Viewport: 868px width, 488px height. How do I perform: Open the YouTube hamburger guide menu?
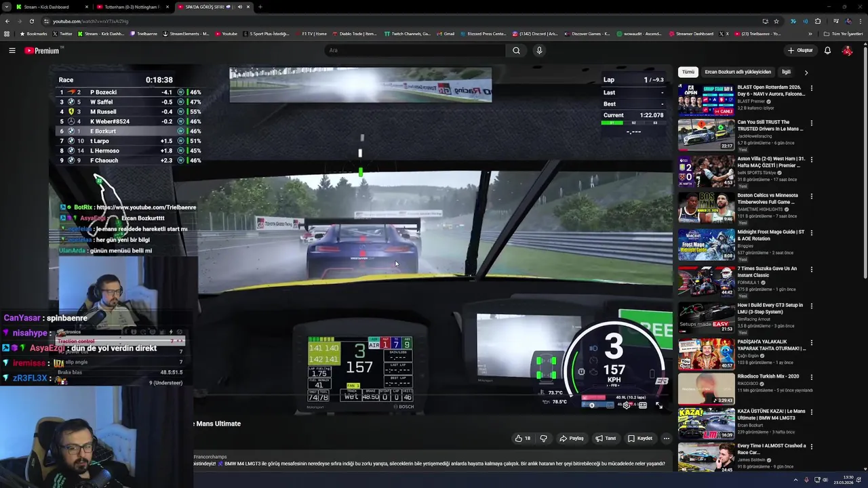coord(12,50)
